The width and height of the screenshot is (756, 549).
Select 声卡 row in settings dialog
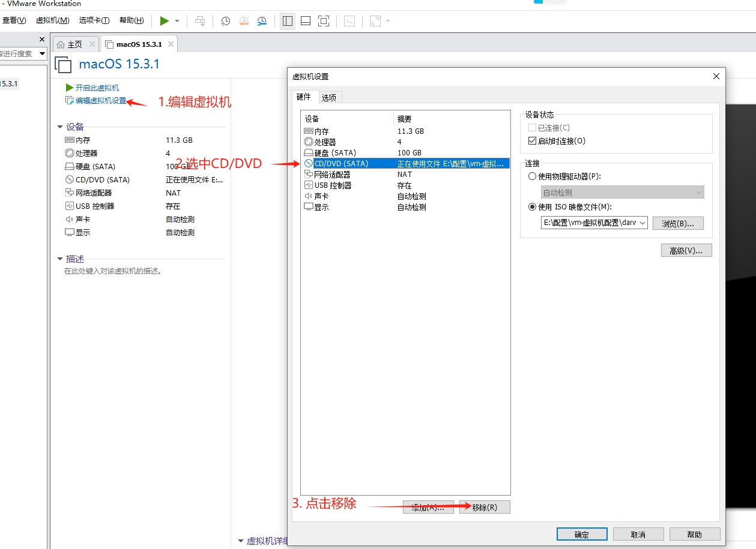(405, 196)
